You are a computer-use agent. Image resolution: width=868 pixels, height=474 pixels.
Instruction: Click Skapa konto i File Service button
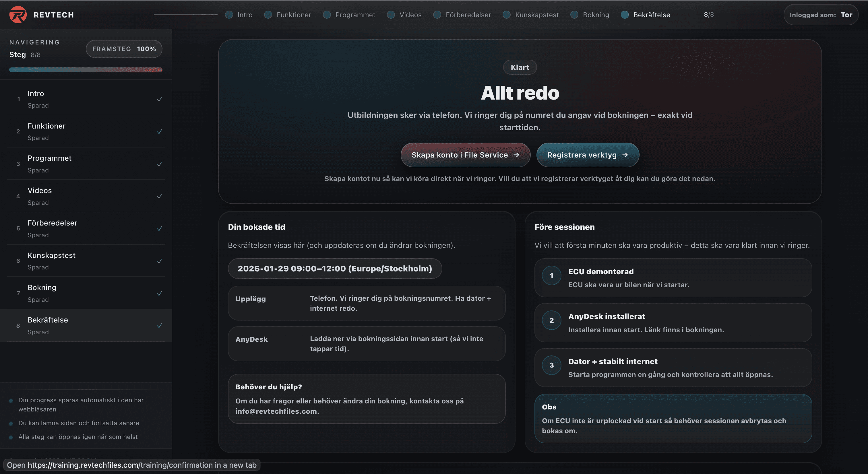click(465, 155)
